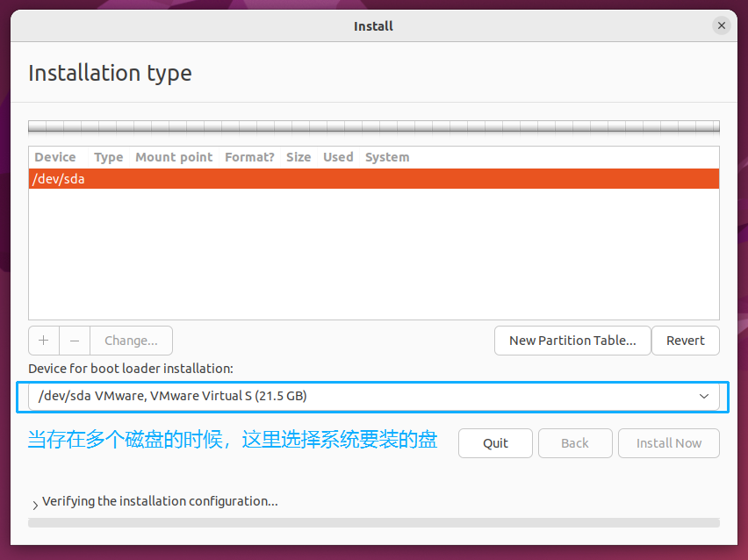Click the Device column header
Viewport: 748px width, 560px height.
coord(55,157)
